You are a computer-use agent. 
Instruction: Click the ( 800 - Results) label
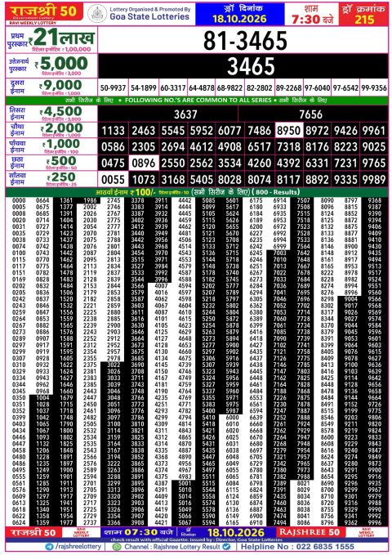(275, 192)
